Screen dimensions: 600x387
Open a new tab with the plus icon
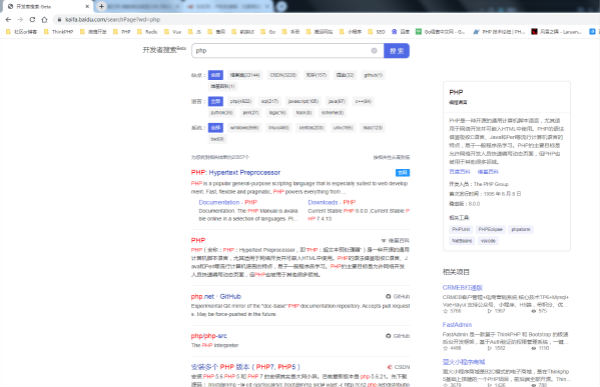point(101,6)
